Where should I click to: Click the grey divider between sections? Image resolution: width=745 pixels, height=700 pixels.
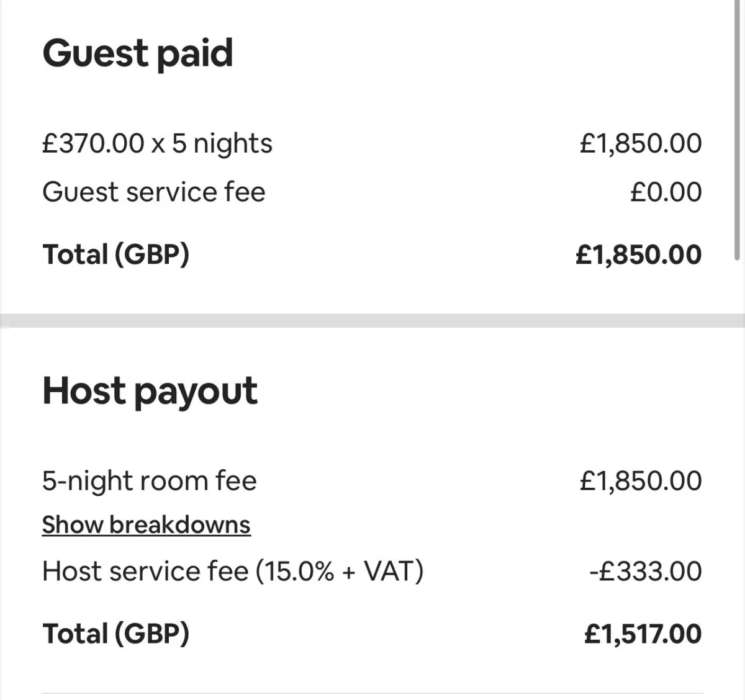[372, 320]
